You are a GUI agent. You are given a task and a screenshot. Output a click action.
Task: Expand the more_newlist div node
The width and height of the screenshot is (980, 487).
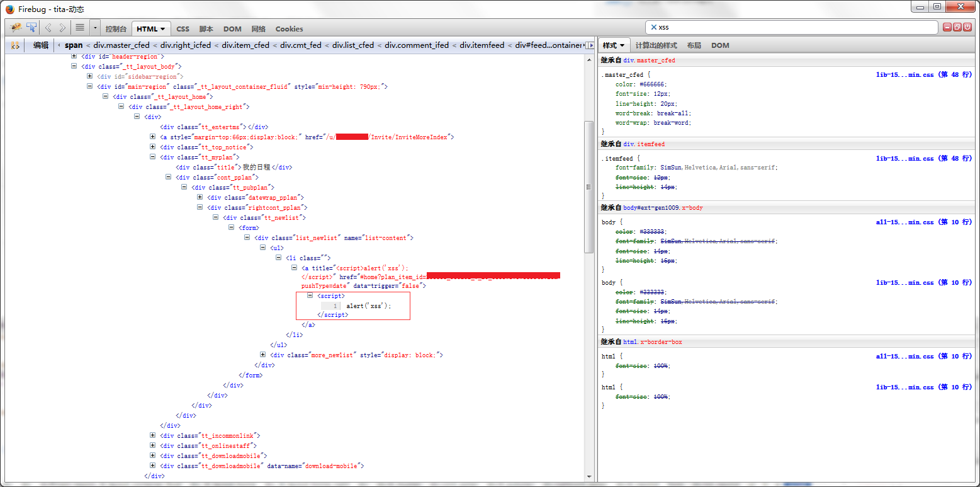coord(262,355)
